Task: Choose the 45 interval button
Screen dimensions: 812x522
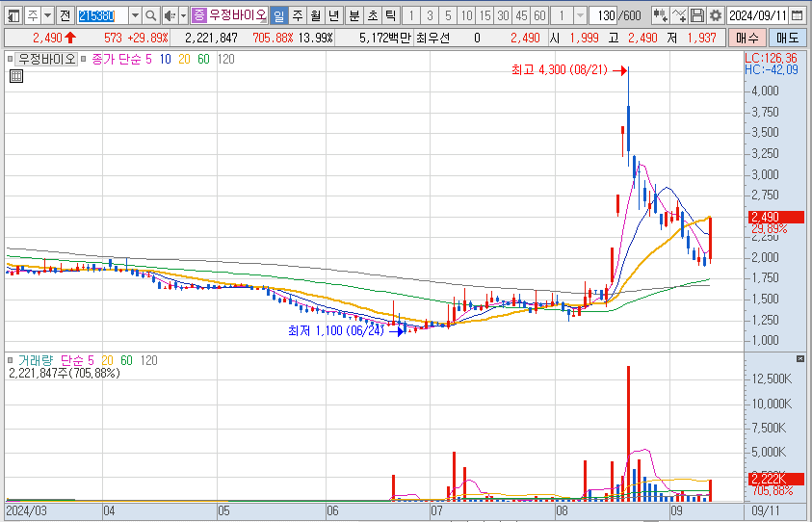Action: click(521, 16)
